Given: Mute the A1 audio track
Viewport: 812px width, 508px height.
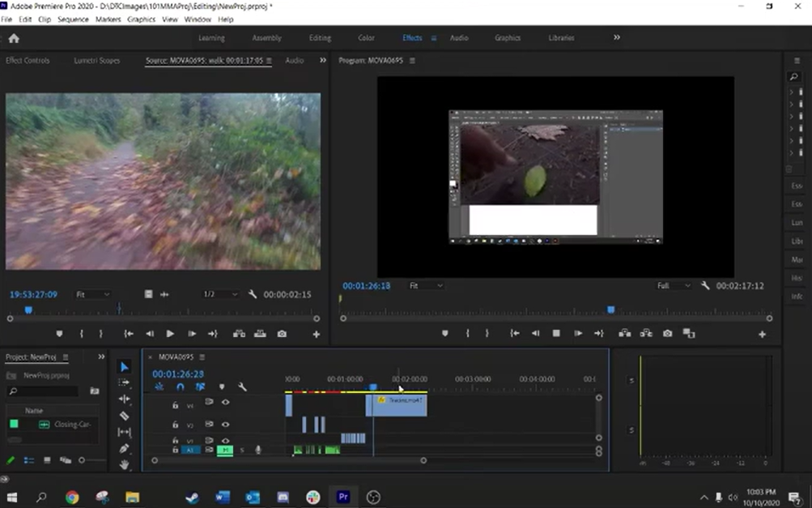Looking at the screenshot, I should pos(224,450).
